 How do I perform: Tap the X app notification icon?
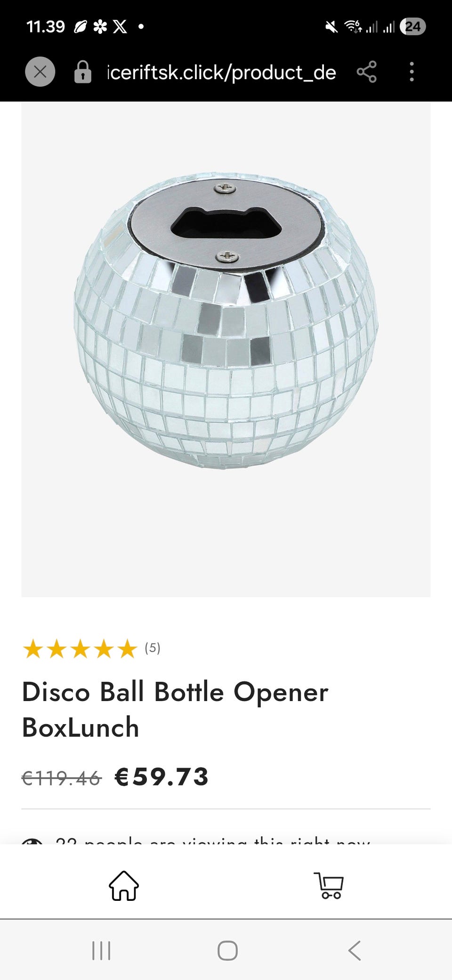pos(120,27)
